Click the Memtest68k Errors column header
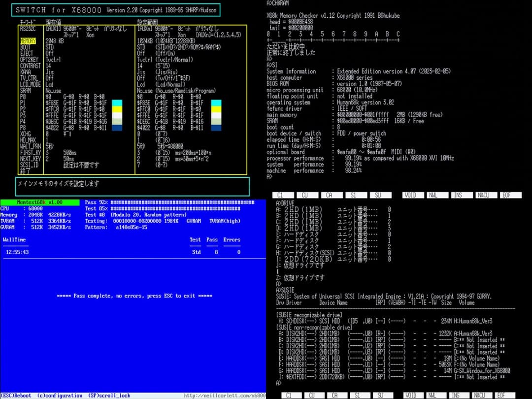 click(x=232, y=239)
